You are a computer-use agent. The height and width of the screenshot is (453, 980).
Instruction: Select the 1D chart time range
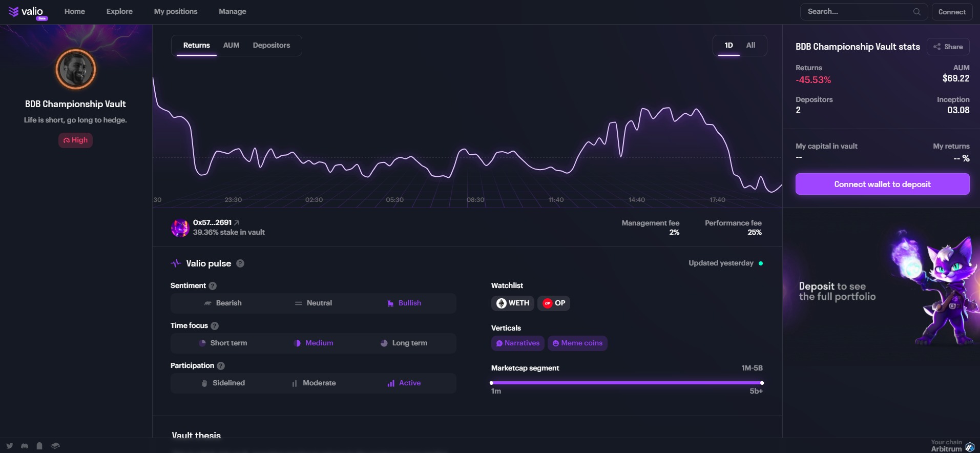pos(728,45)
